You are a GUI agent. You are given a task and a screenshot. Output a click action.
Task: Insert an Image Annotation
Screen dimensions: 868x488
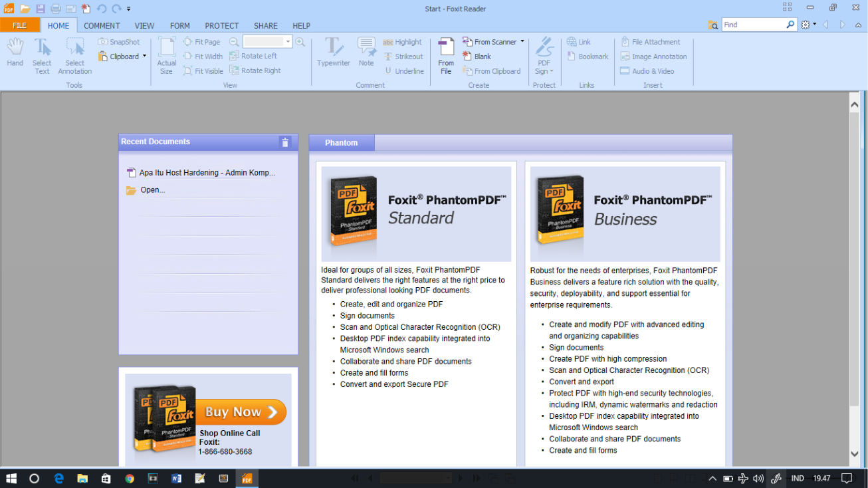point(653,57)
